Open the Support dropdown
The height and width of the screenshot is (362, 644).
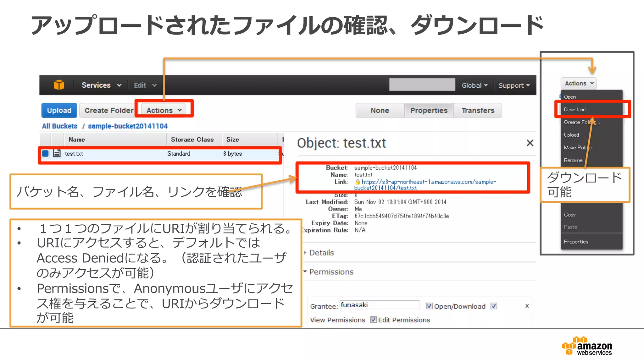514,85
